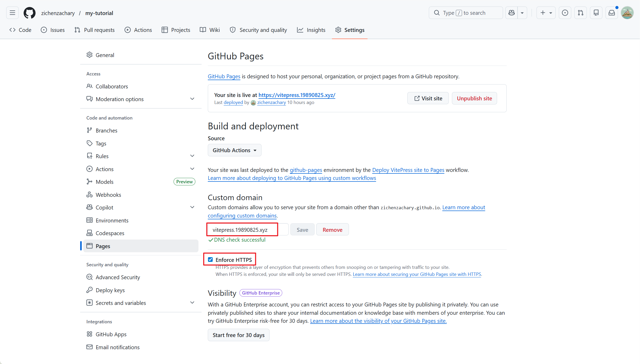Open the global navigation hamburger menu
The image size is (640, 364).
point(12,13)
